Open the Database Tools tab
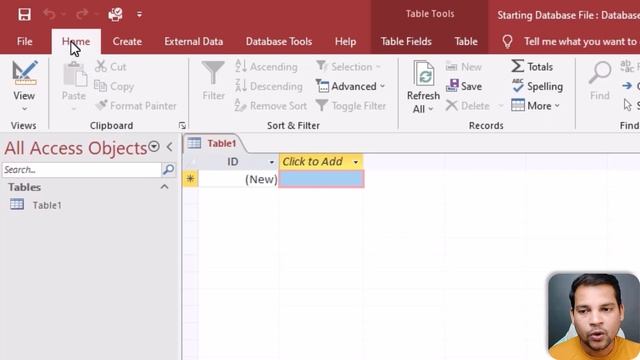640x360 pixels. pyautogui.click(x=279, y=41)
